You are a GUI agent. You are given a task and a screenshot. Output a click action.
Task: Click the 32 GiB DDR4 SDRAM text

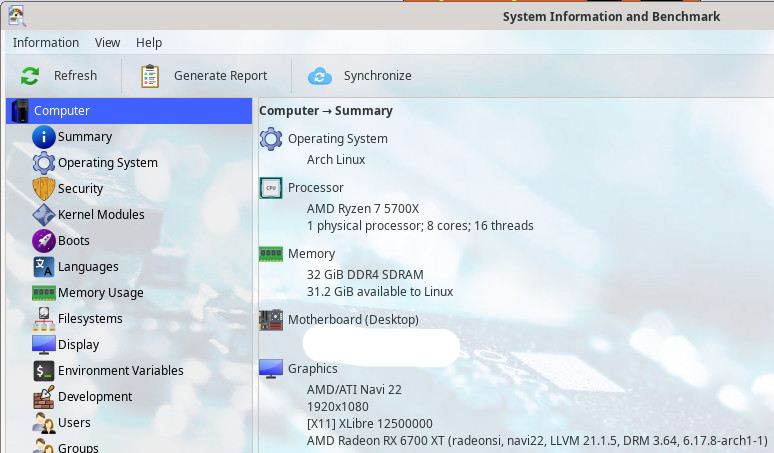tap(365, 275)
